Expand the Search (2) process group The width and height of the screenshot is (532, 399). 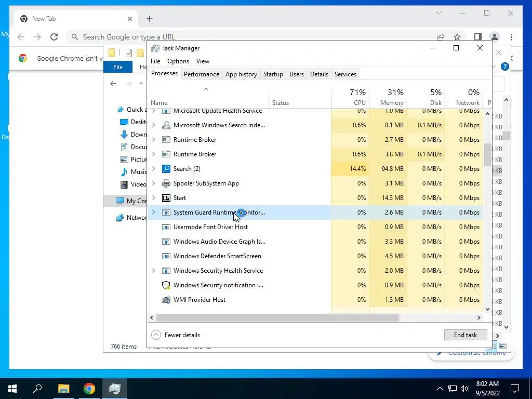point(153,169)
